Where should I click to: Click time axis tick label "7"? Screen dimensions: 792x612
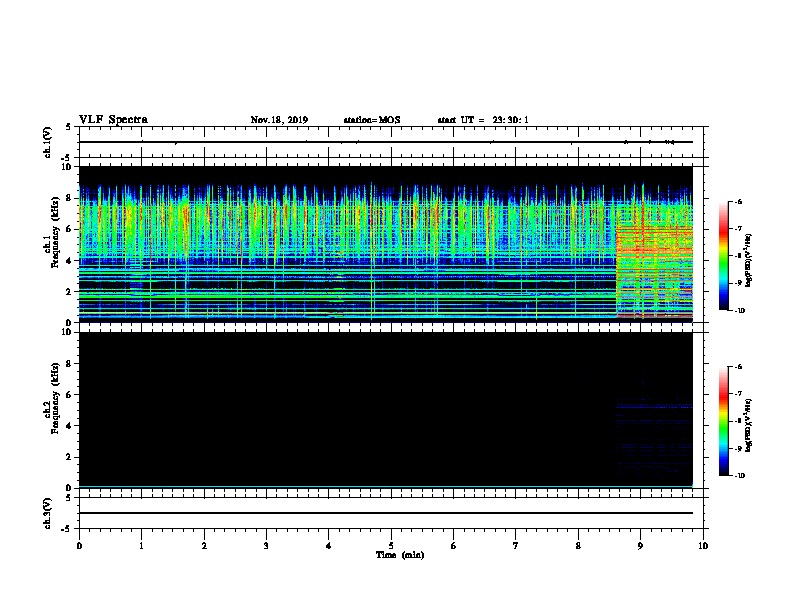[x=516, y=545]
